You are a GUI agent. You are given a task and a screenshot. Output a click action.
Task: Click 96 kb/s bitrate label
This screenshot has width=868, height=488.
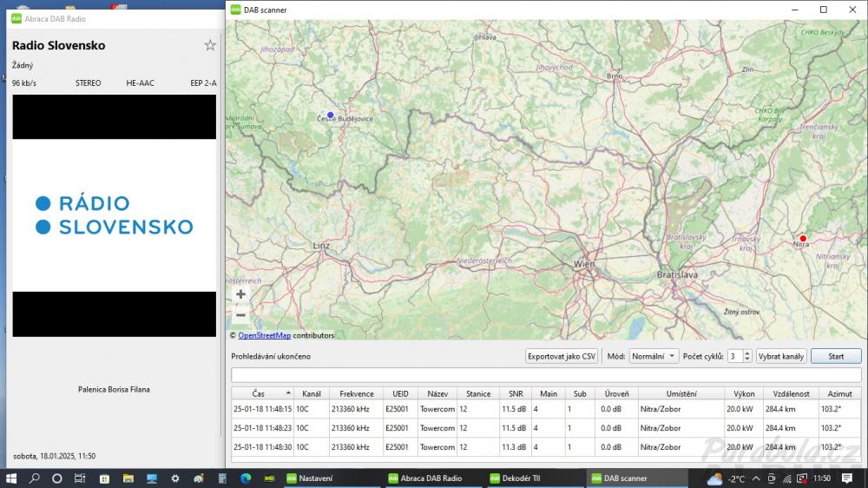click(24, 83)
